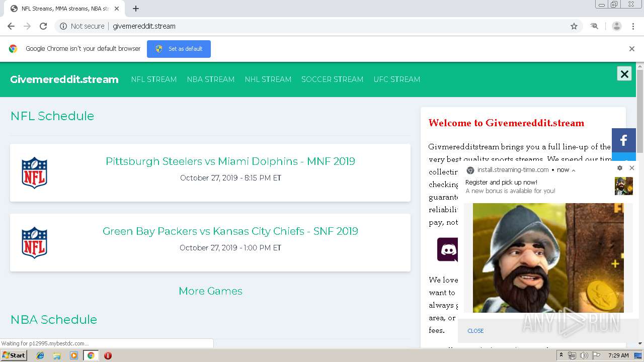Image resolution: width=644 pixels, height=362 pixels.
Task: Open the Givemereddit.stream home logo link
Action: click(x=64, y=79)
